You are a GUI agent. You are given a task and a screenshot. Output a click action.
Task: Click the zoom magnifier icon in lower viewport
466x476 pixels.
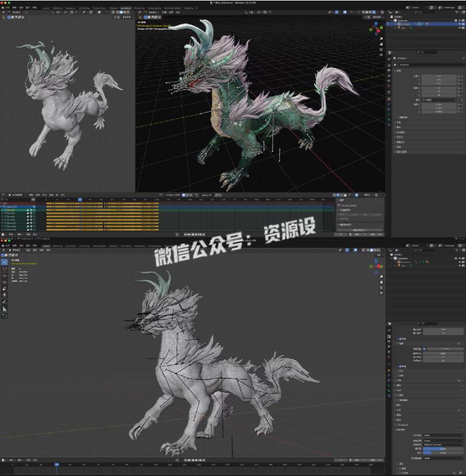click(x=381, y=277)
